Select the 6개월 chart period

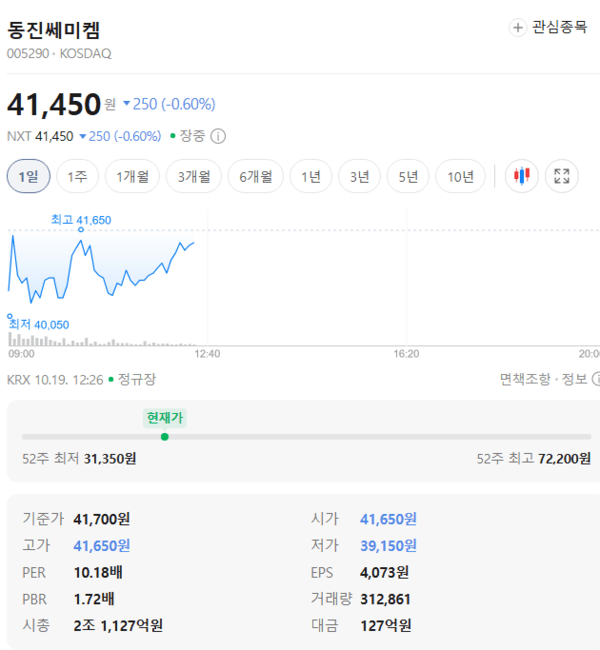pos(255,176)
